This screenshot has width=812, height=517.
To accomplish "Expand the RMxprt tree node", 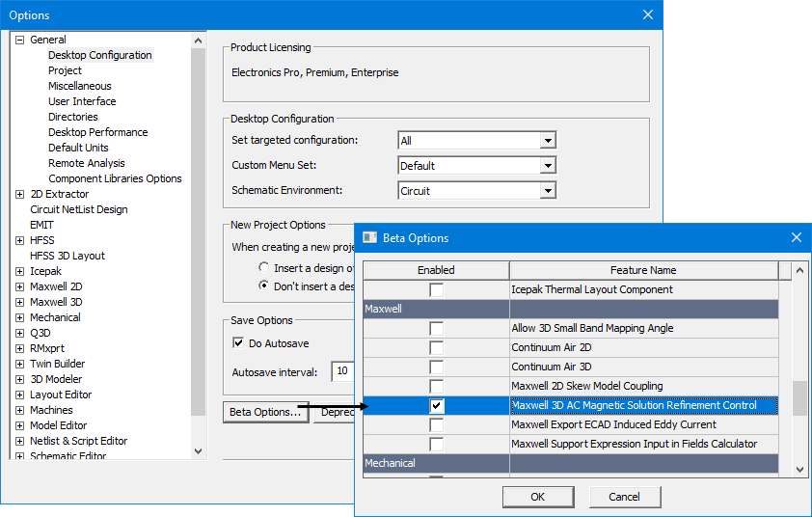I will [19, 348].
